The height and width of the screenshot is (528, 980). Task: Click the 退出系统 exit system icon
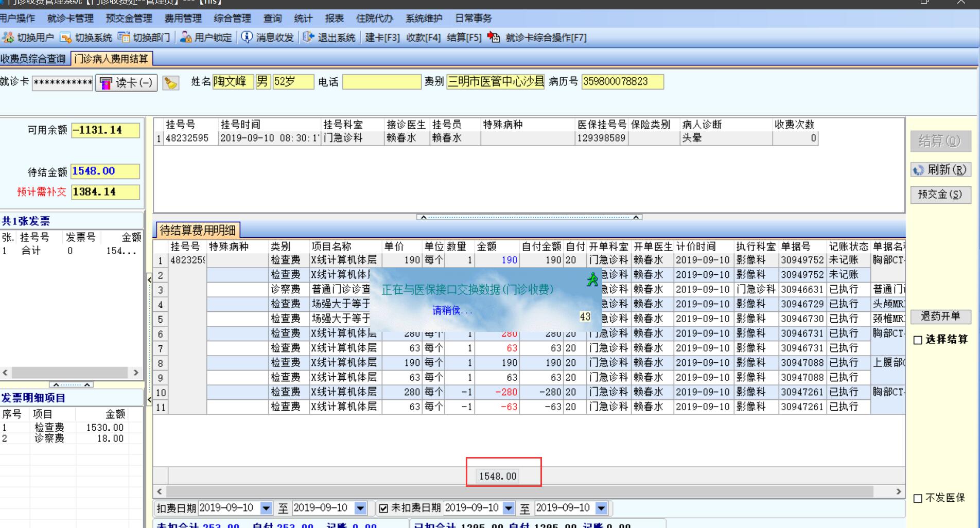pyautogui.click(x=308, y=38)
